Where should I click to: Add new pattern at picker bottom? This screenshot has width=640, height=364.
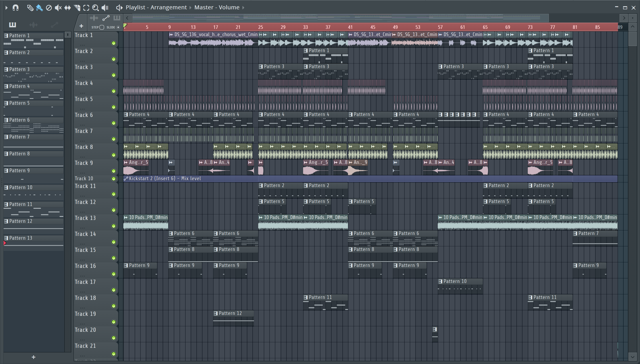[34, 357]
